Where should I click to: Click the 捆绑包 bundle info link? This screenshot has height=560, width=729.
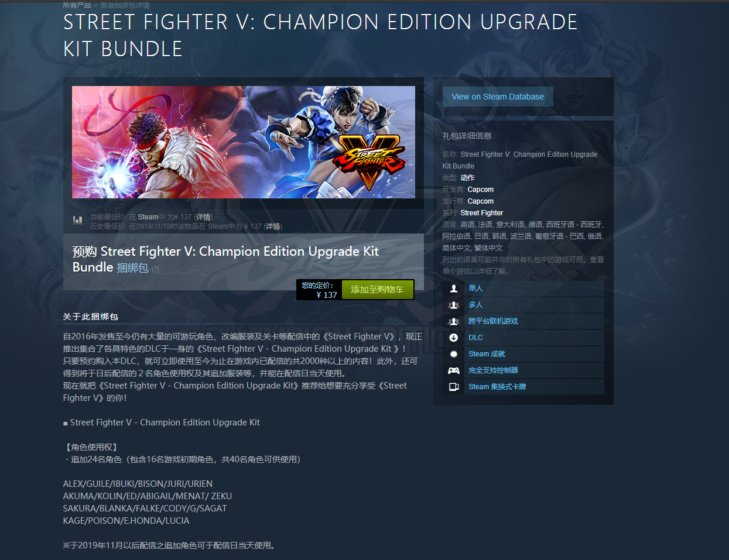click(132, 268)
